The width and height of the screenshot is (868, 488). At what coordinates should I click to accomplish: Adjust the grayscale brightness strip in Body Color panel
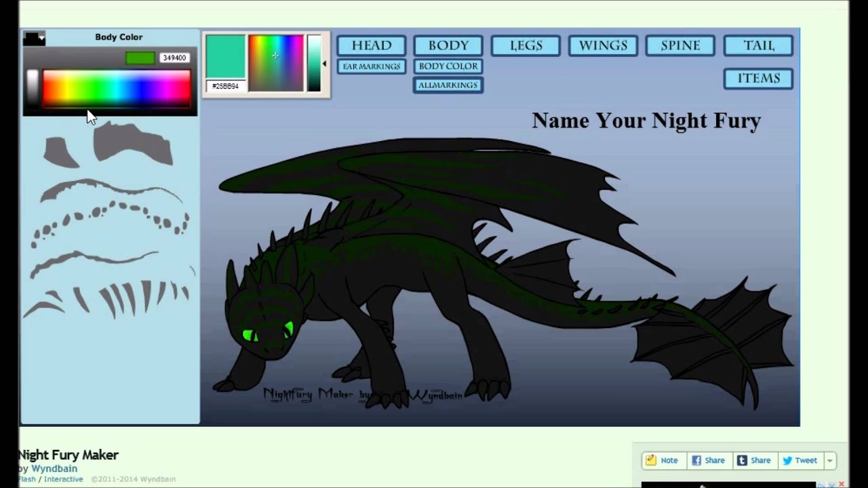coord(32,88)
